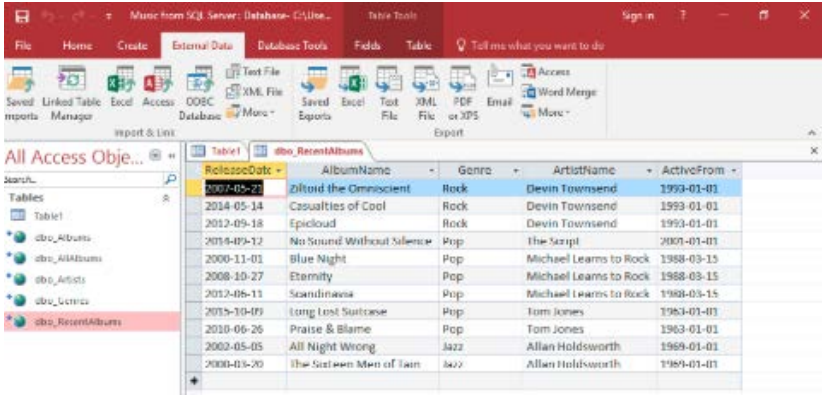This screenshot has width=822, height=395.
Task: Click the new record row selector
Action: (x=193, y=380)
